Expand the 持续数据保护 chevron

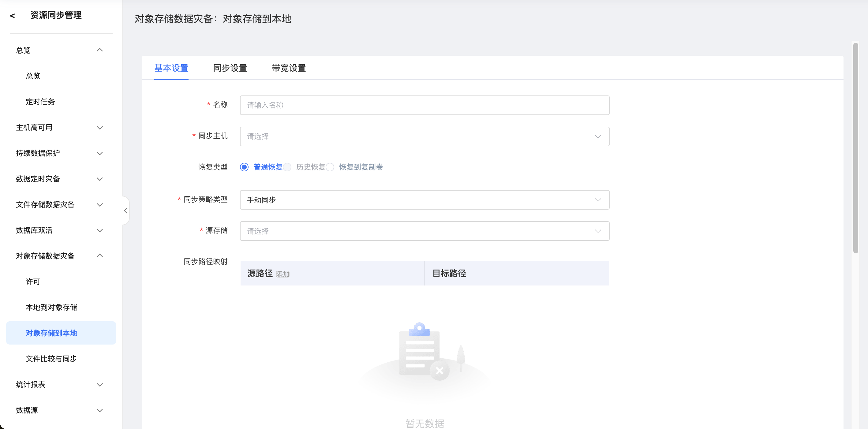(x=100, y=153)
